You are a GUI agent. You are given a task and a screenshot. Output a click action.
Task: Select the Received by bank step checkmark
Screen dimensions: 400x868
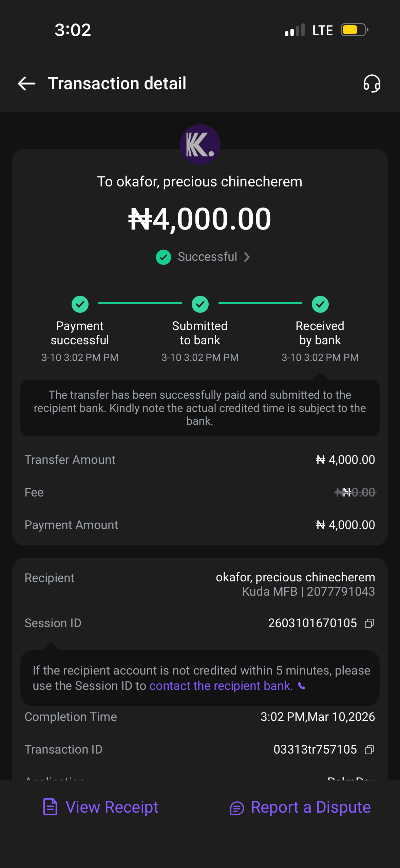tap(320, 304)
